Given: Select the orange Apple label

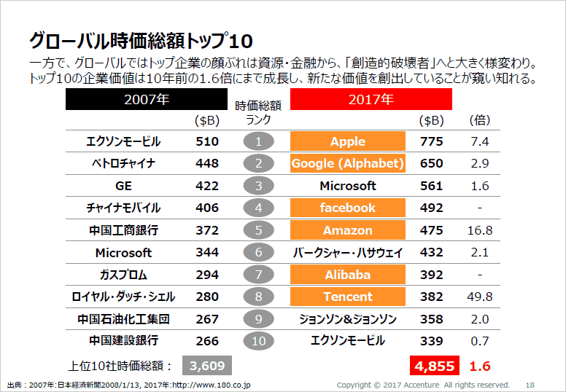Looking at the screenshot, I should 348,141.
